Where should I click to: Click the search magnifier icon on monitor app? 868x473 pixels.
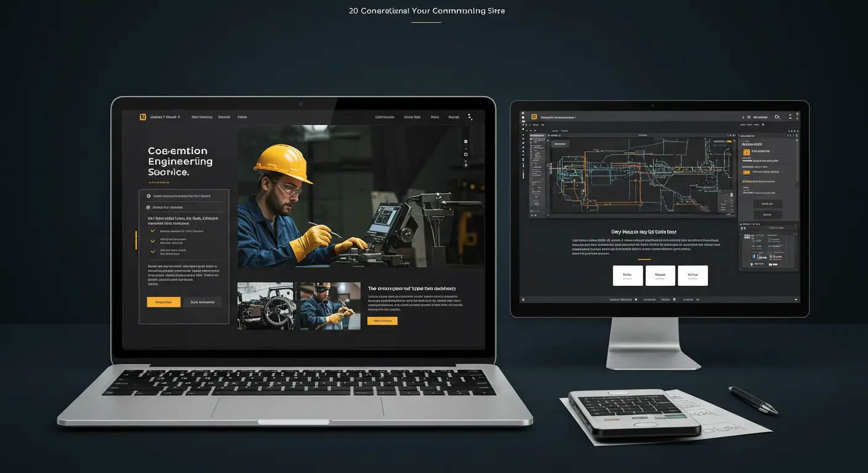[777, 116]
